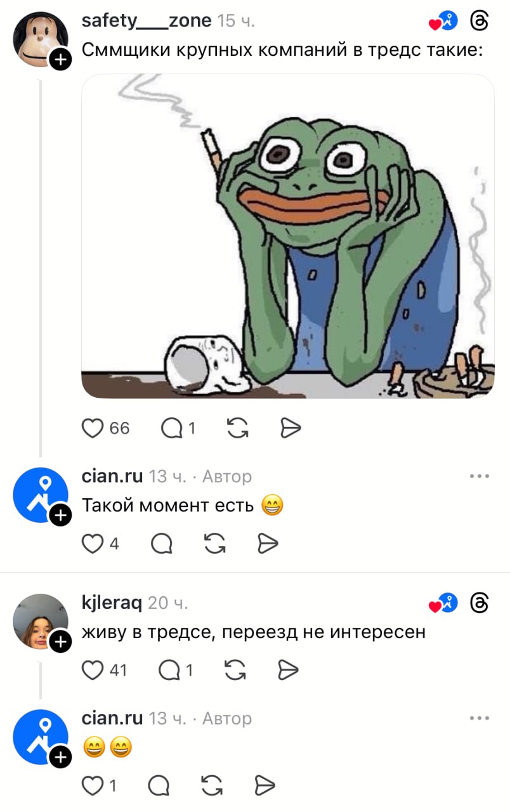Follow kjleraq via avatar plus badge
Screen dimensions: 510x812
(60, 641)
